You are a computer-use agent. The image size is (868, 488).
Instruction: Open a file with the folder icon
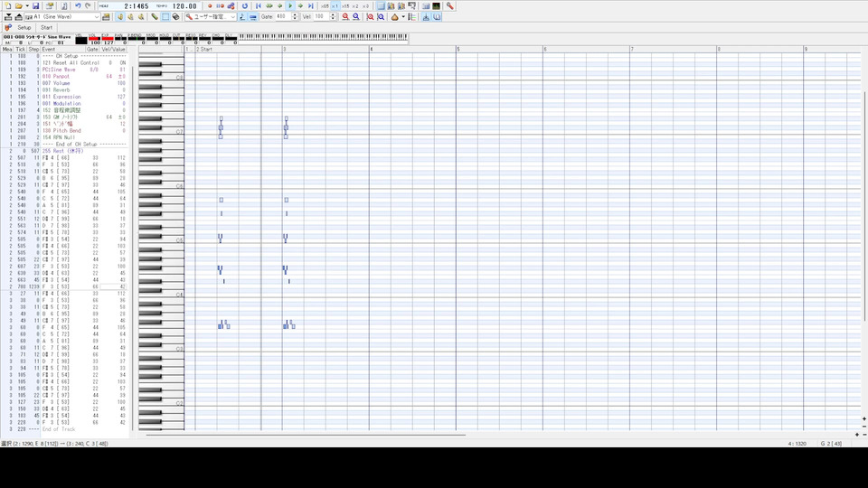click(18, 6)
